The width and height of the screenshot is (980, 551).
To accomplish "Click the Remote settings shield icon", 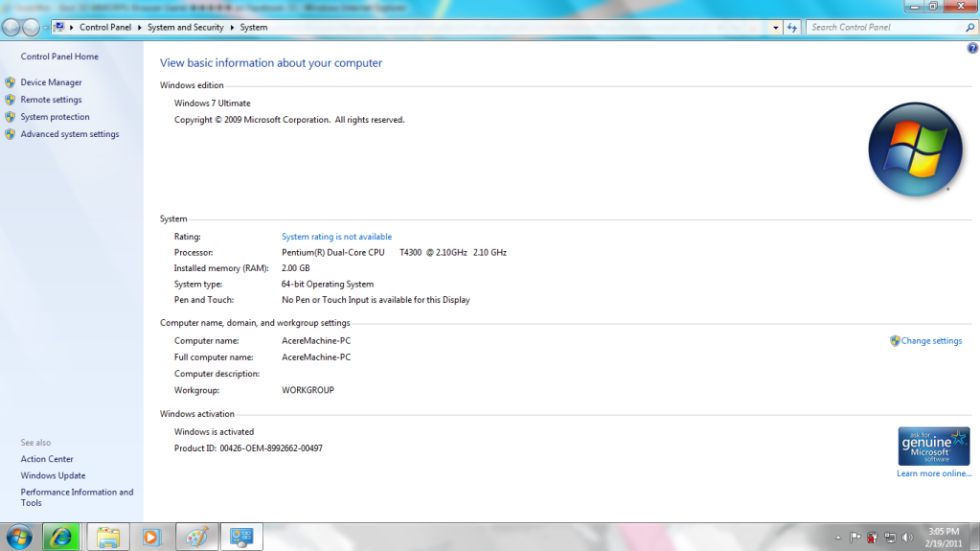I will point(10,100).
